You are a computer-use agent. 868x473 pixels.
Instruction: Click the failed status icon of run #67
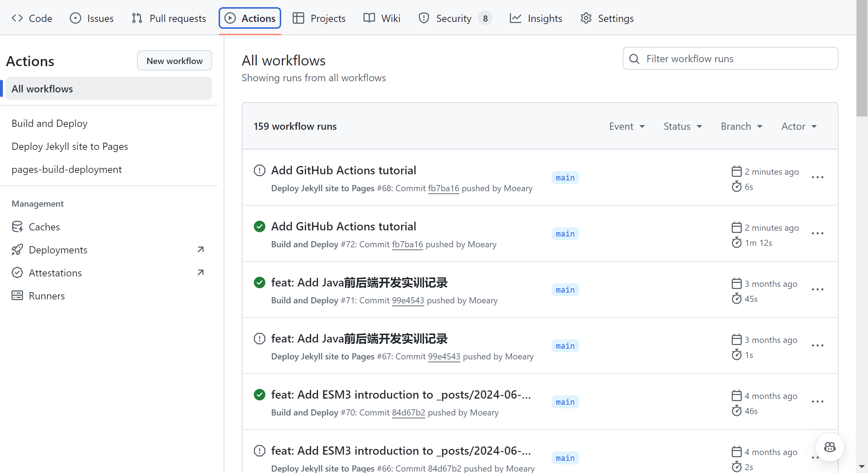(259, 339)
